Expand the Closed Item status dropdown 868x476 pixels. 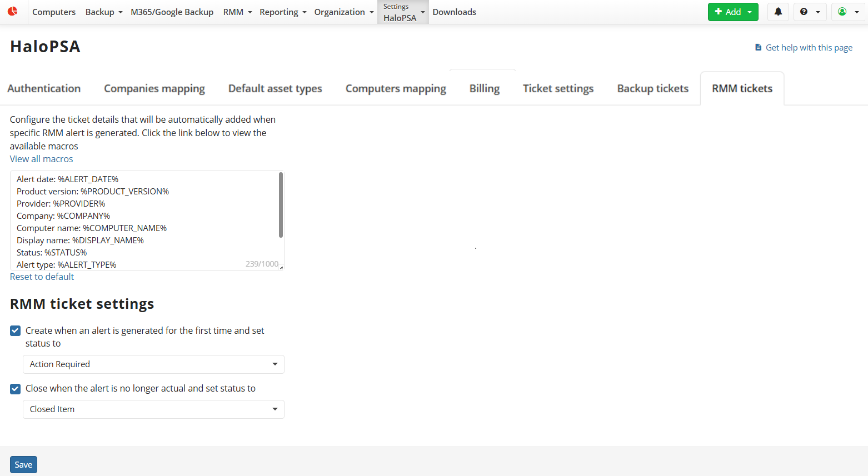153,409
